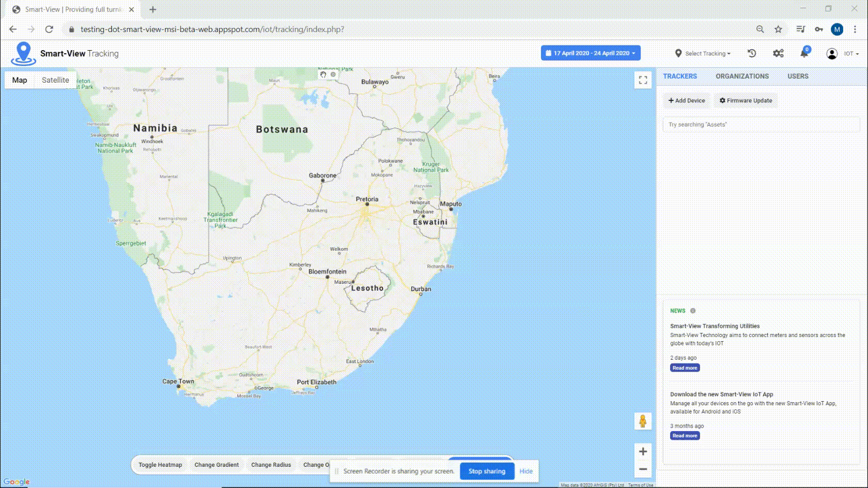
Task: Zoom out on the map
Action: 643,469
